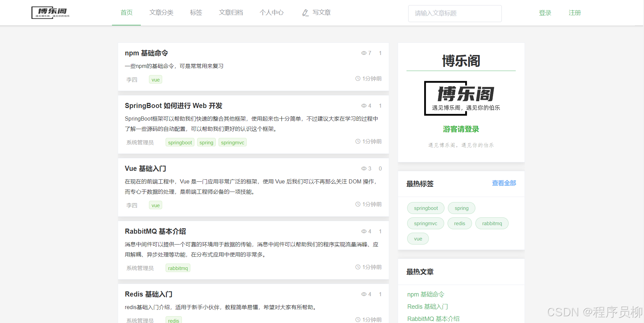644x323 pixels.
Task: Click the 1分钟前 timestamp on the Redis card
Action: [x=372, y=320]
